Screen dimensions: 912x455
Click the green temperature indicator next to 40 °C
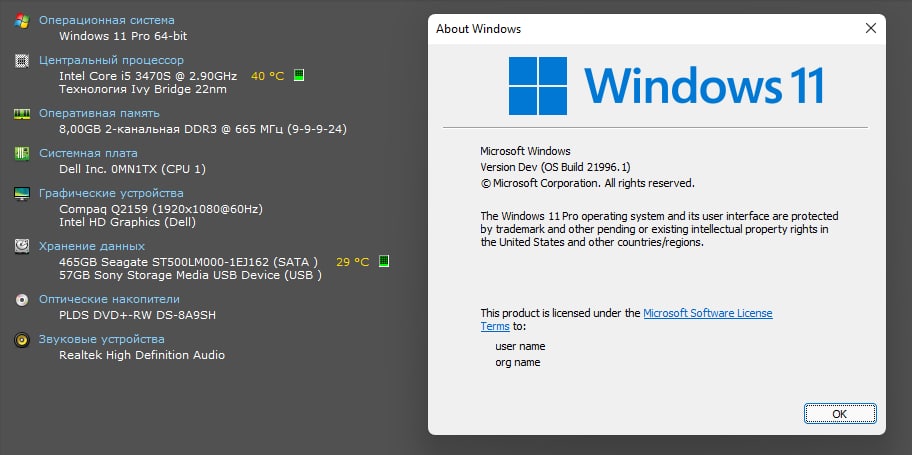pos(299,75)
